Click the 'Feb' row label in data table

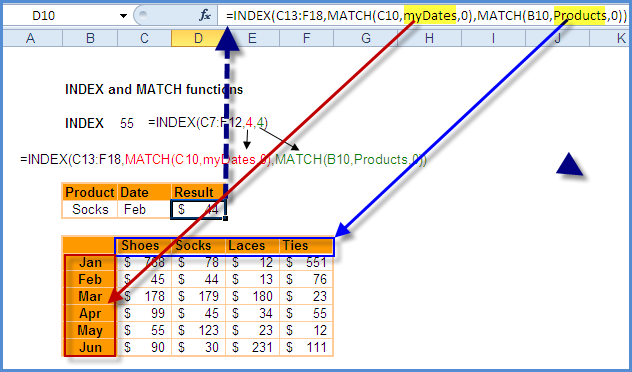pos(90,279)
